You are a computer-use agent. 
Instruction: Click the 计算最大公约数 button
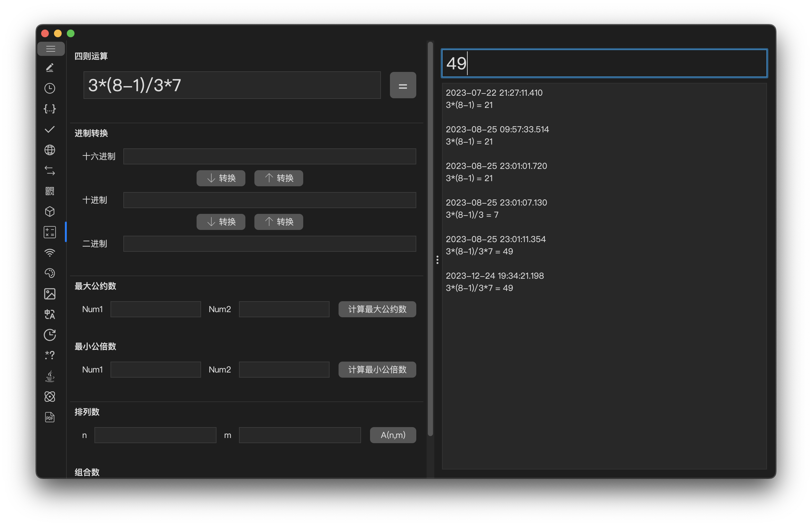pyautogui.click(x=377, y=309)
